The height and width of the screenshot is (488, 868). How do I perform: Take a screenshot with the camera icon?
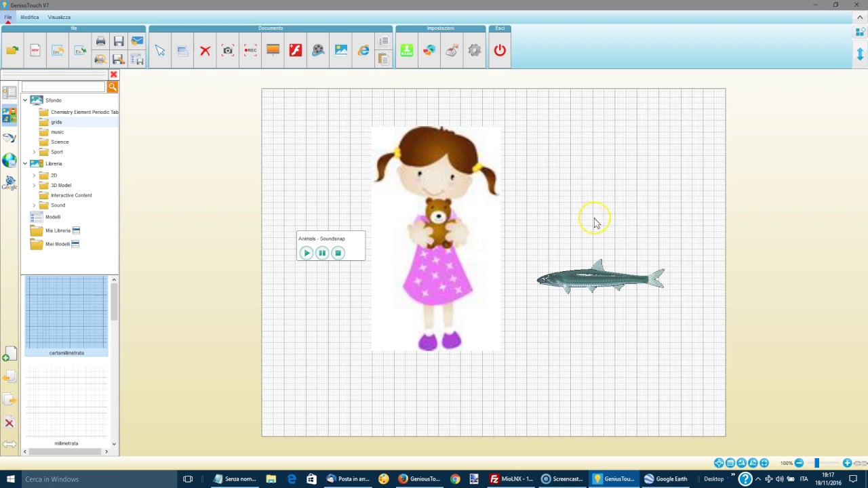click(x=228, y=50)
